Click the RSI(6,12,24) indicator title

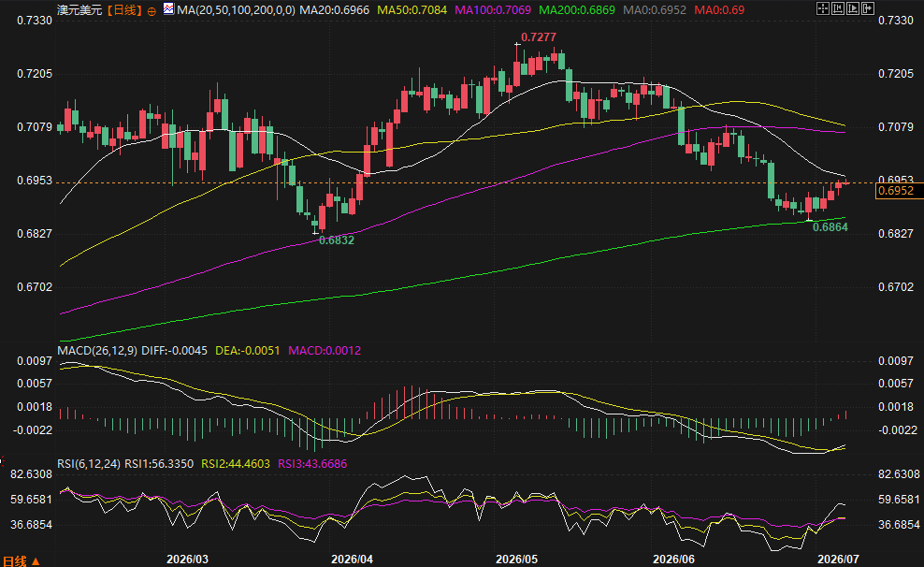point(89,464)
